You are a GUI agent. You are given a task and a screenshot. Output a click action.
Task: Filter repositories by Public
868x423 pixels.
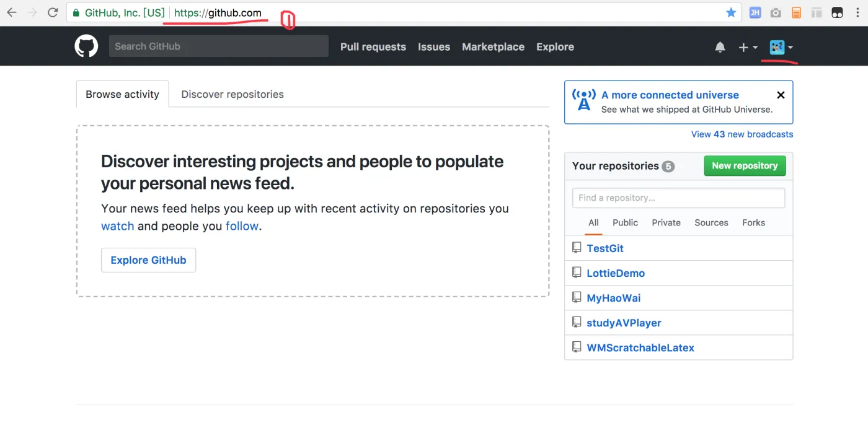(625, 223)
